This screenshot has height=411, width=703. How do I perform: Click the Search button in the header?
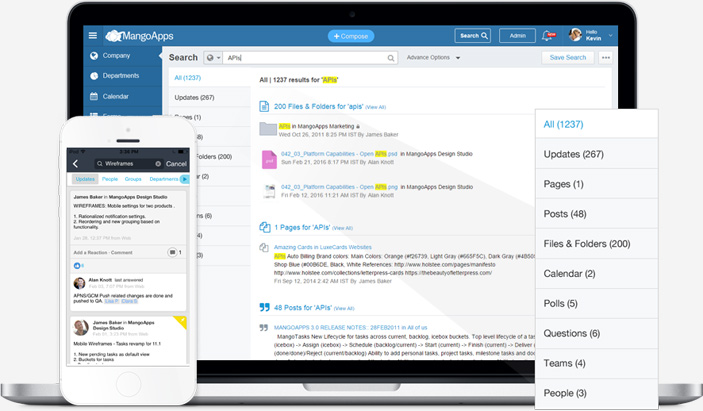pyautogui.click(x=473, y=36)
